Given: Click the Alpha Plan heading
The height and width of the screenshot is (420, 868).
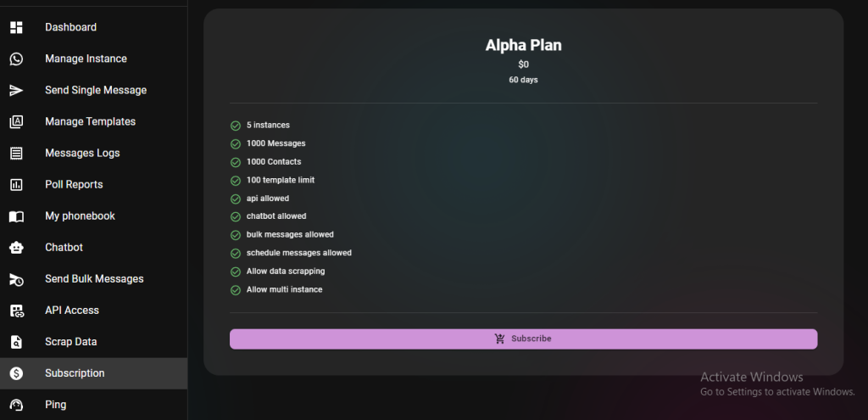Looking at the screenshot, I should [523, 46].
